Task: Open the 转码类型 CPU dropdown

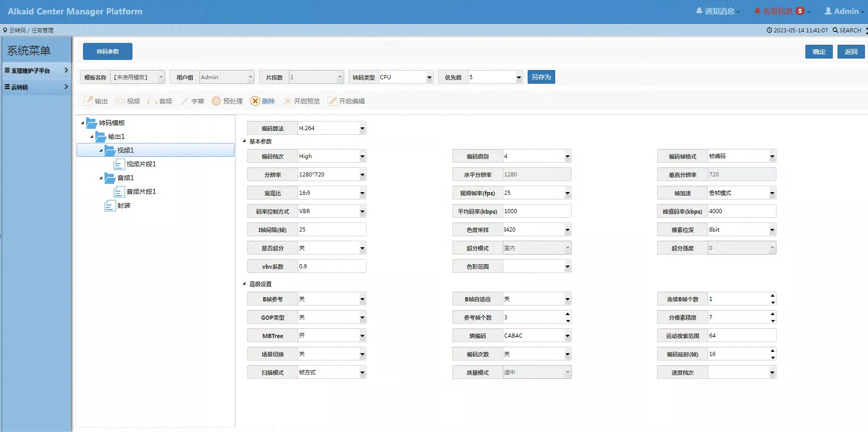Action: 429,77
